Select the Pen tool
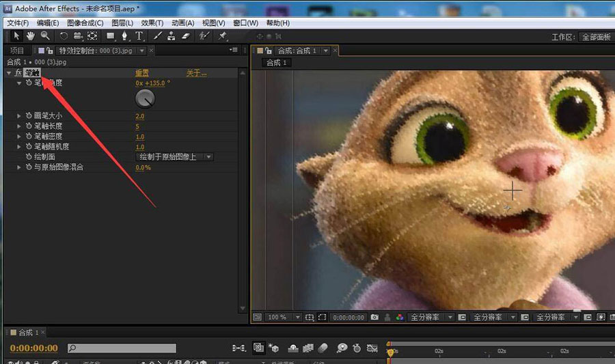Viewport: 615px width, 364px height. point(125,36)
